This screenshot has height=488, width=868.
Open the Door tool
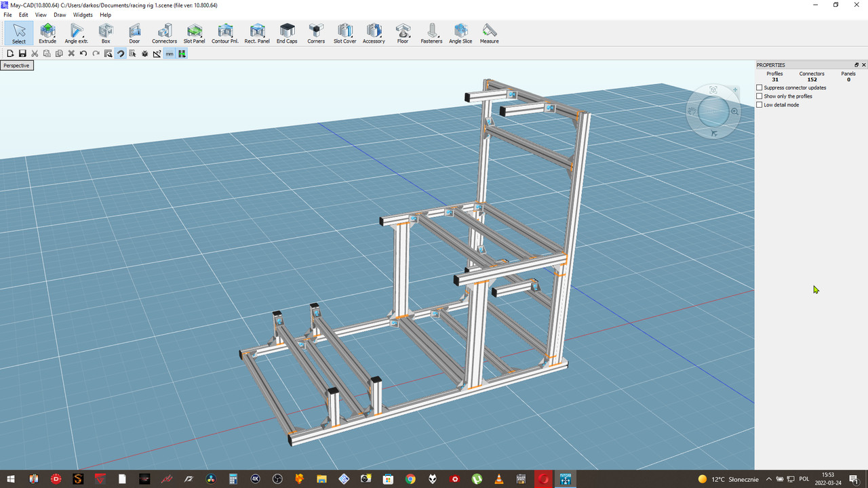click(134, 33)
